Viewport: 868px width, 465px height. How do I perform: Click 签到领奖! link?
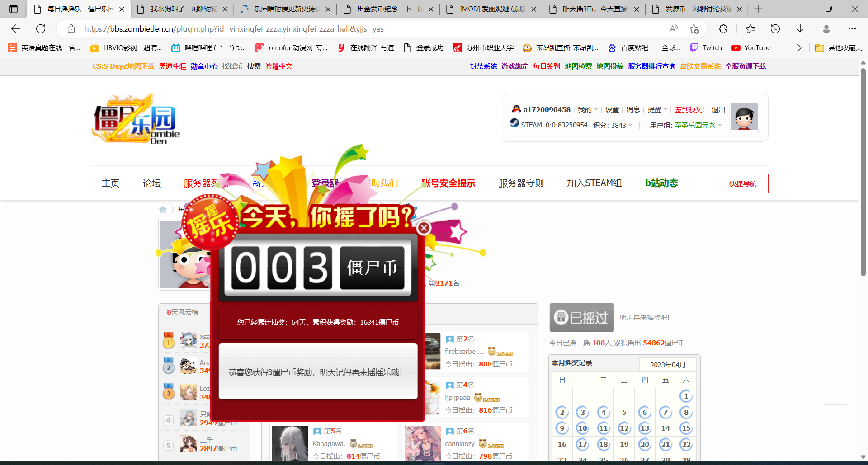click(x=689, y=110)
